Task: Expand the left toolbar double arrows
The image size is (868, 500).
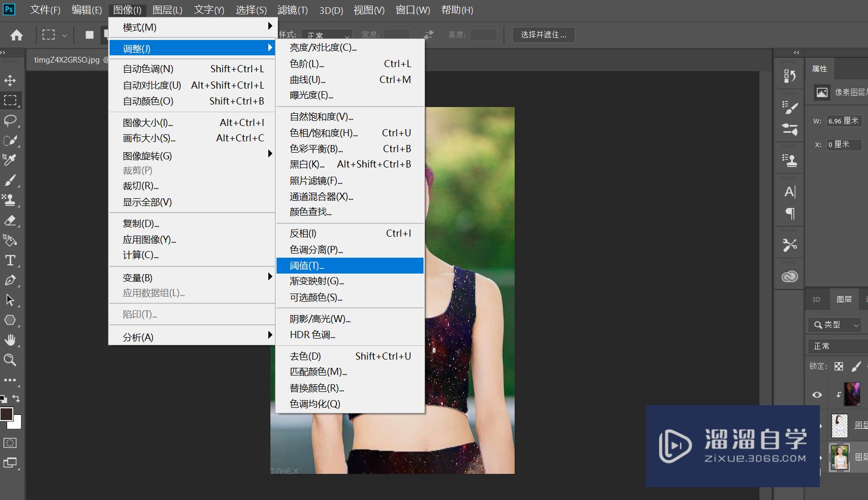Action: 3,52
